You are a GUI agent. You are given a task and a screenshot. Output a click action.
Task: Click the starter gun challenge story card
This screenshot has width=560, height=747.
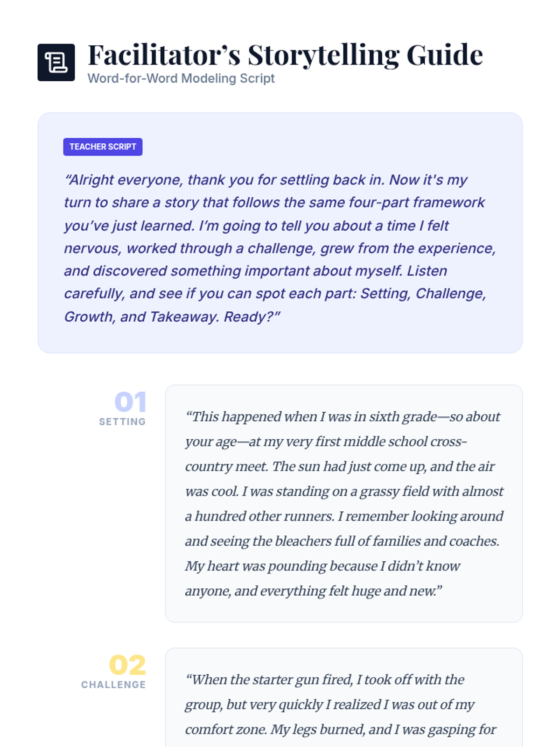tap(344, 698)
